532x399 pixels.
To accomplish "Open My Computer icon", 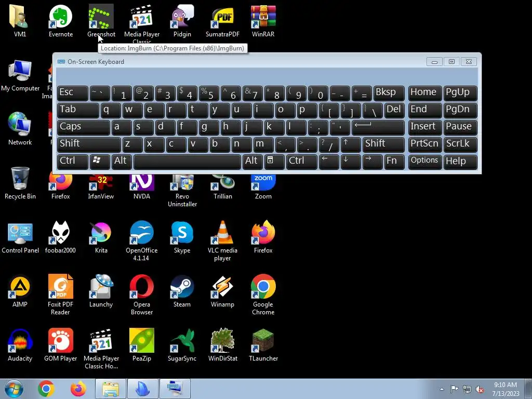I will click(x=20, y=75).
